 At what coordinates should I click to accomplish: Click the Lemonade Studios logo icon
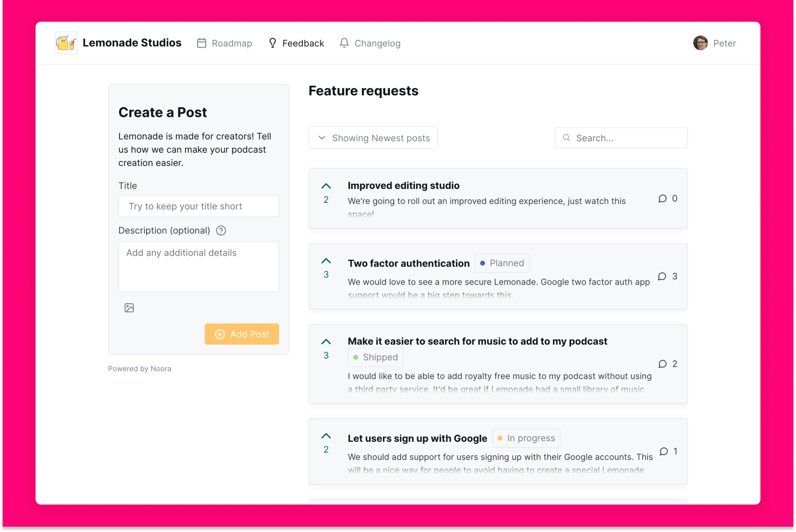(67, 43)
